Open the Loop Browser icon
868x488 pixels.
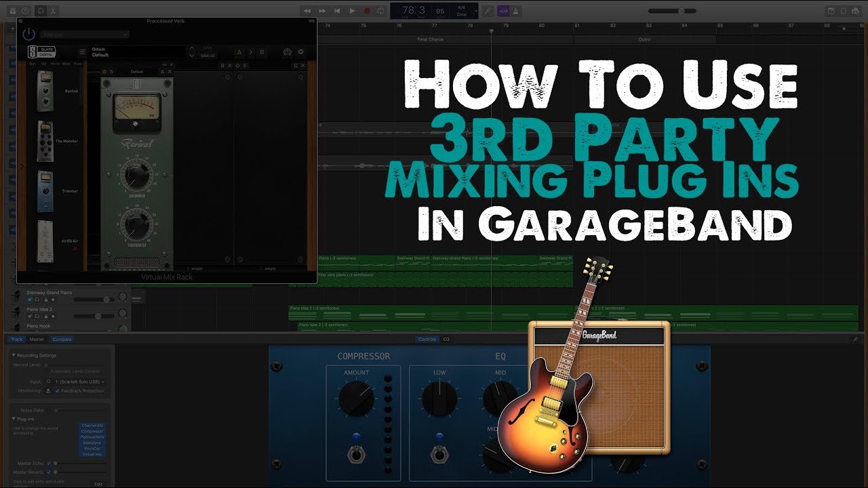(844, 11)
